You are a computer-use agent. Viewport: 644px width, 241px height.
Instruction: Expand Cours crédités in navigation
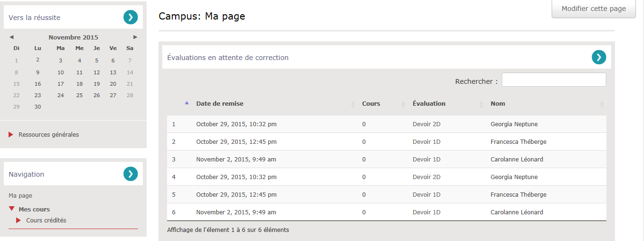click(19, 221)
